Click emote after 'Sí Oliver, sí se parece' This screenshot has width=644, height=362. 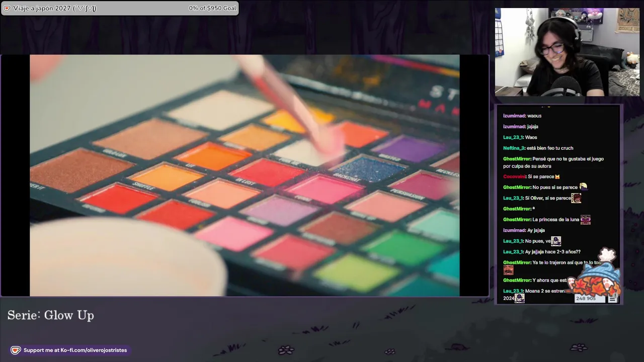click(576, 198)
